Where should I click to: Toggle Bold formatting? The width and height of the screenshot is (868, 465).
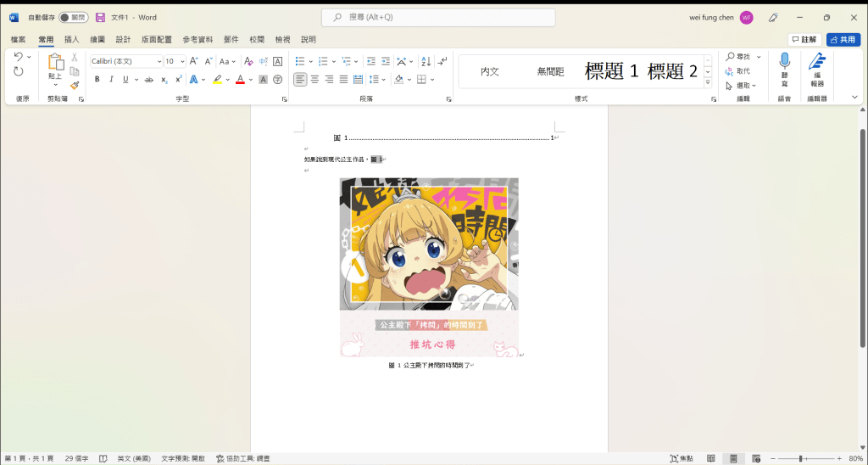97,80
